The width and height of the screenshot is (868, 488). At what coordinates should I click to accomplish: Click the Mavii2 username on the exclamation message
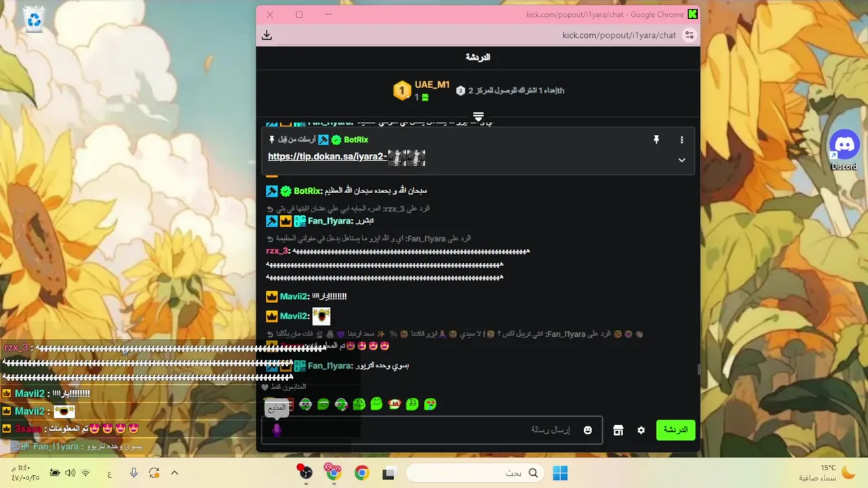point(294,297)
